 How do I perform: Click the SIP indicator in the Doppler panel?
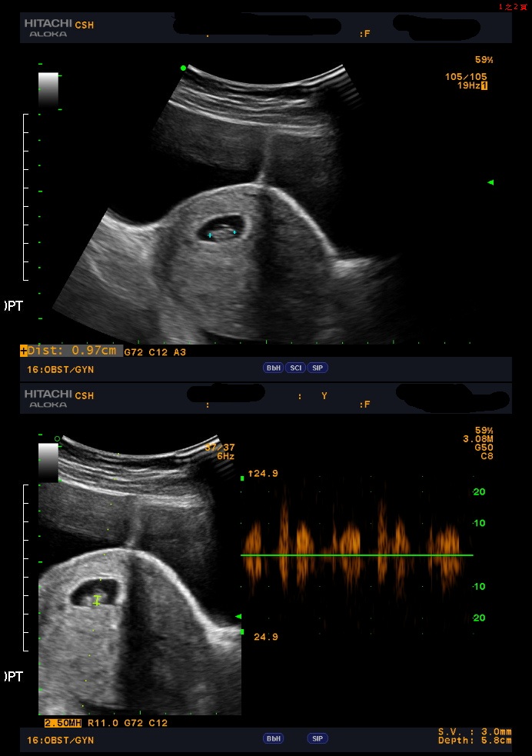[318, 739]
